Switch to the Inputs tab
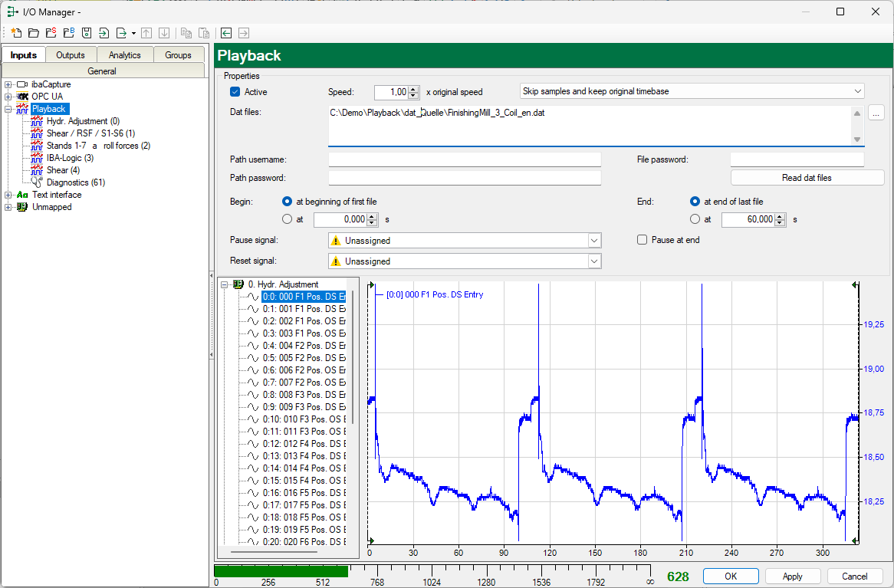Viewport: 894px width, 588px height. coord(23,54)
